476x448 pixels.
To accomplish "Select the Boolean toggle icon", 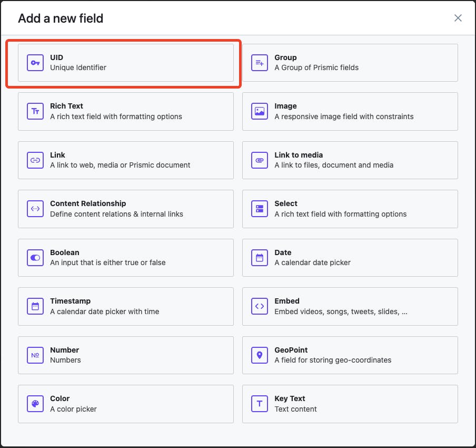I will pyautogui.click(x=35, y=258).
